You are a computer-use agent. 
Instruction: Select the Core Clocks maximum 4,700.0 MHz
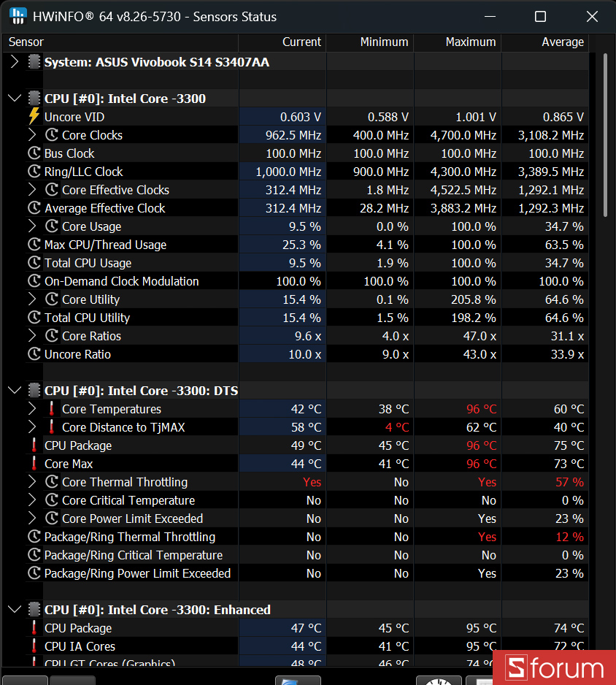pyautogui.click(x=463, y=135)
